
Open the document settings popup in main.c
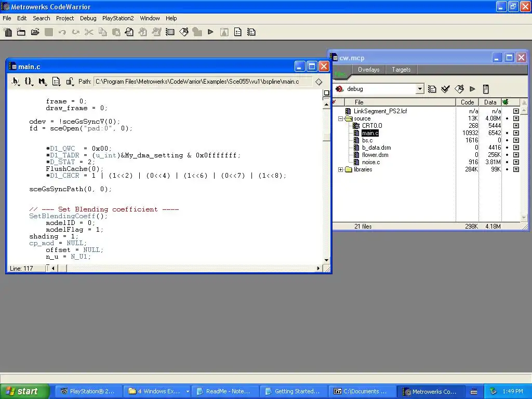pyautogui.click(x=56, y=82)
